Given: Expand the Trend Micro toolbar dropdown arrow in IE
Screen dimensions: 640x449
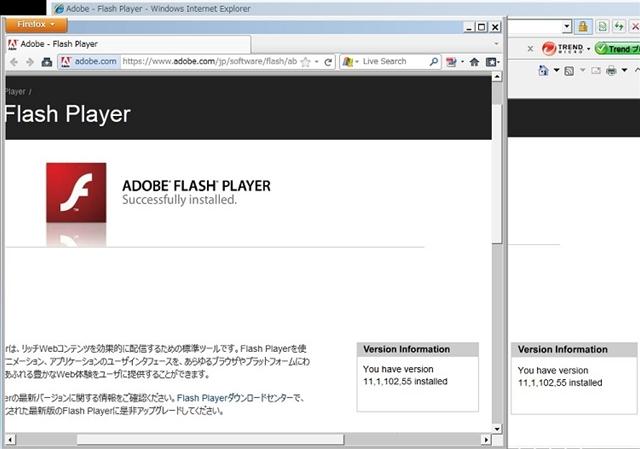Looking at the screenshot, I should pos(588,49).
